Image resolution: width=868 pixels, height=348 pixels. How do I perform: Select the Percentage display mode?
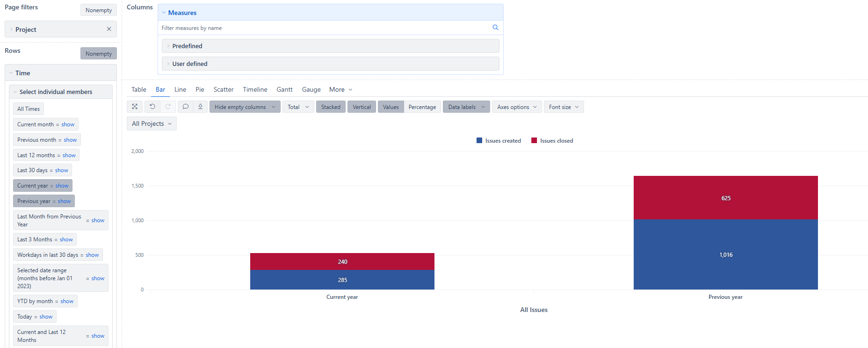[x=422, y=107]
